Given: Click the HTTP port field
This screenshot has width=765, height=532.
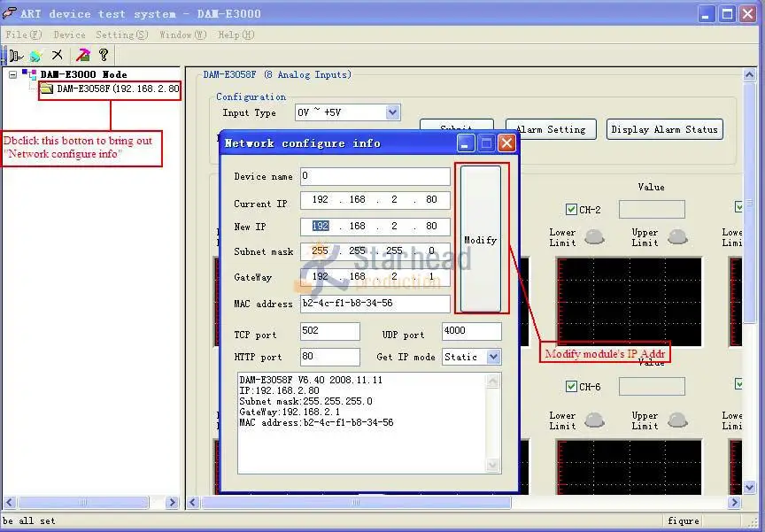Looking at the screenshot, I should click(x=329, y=357).
